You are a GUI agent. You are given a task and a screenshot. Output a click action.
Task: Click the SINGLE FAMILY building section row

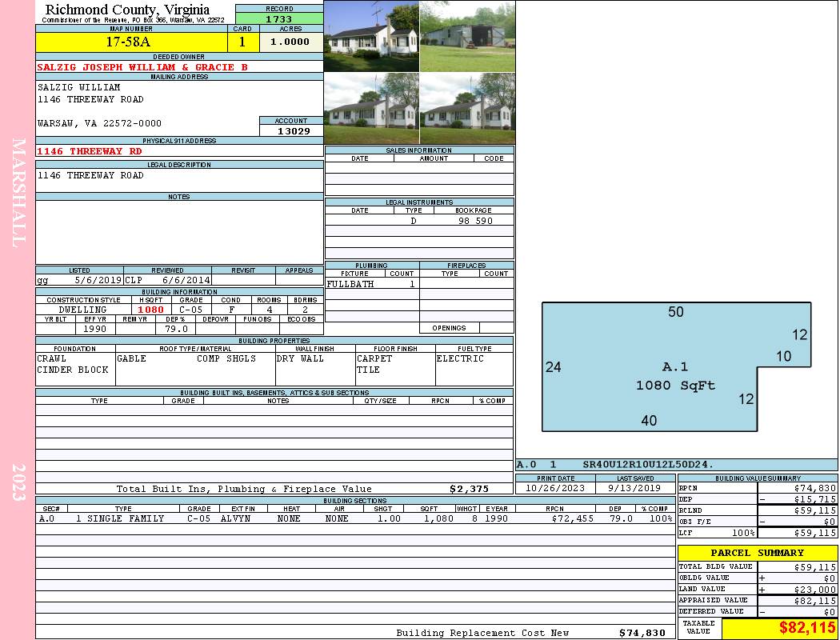pyautogui.click(x=355, y=518)
